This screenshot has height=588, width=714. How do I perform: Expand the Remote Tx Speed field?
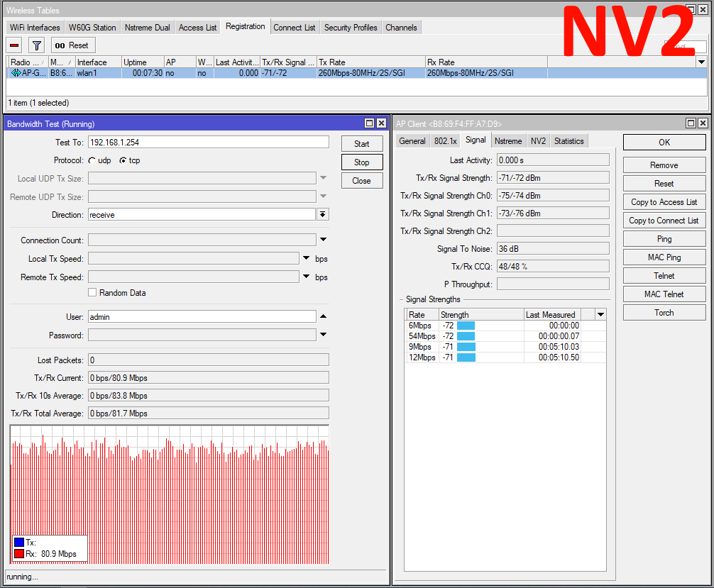tap(307, 276)
